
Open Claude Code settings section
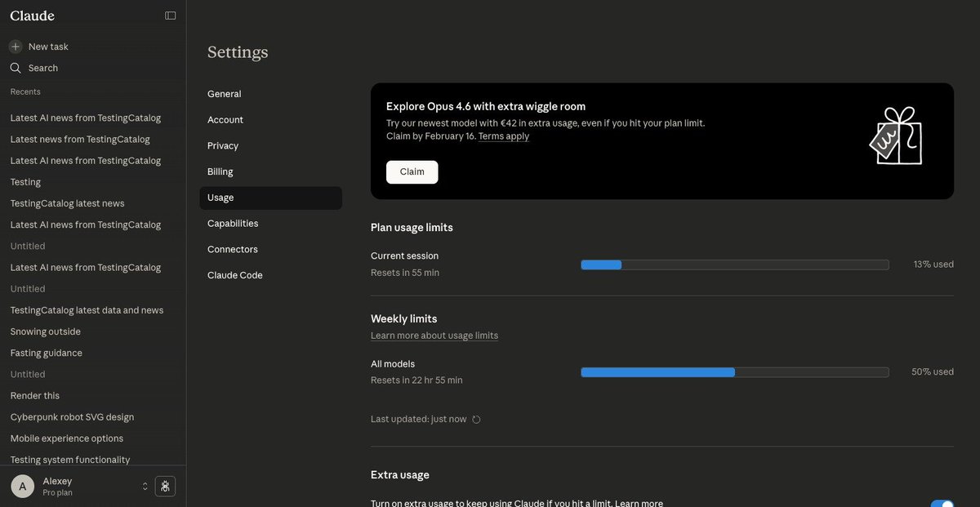tap(270, 275)
